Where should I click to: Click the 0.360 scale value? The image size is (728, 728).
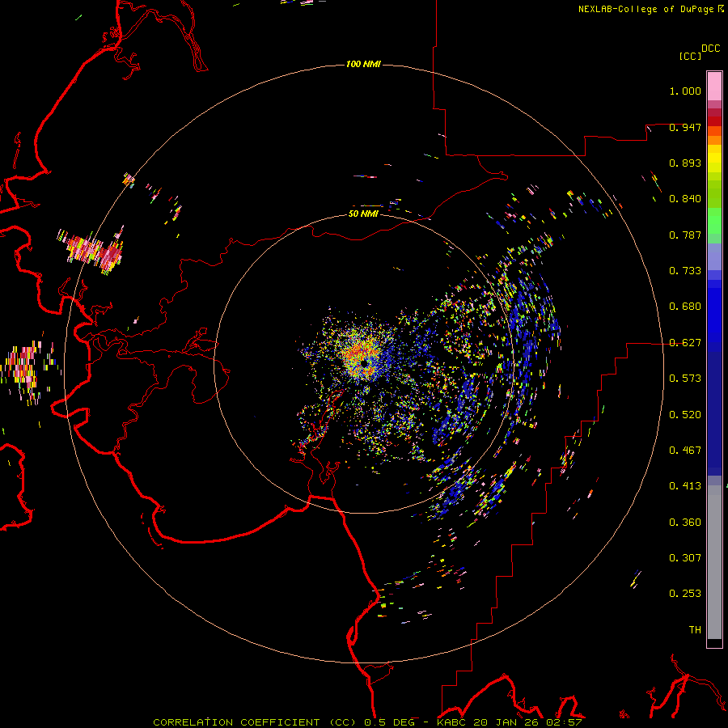(685, 523)
